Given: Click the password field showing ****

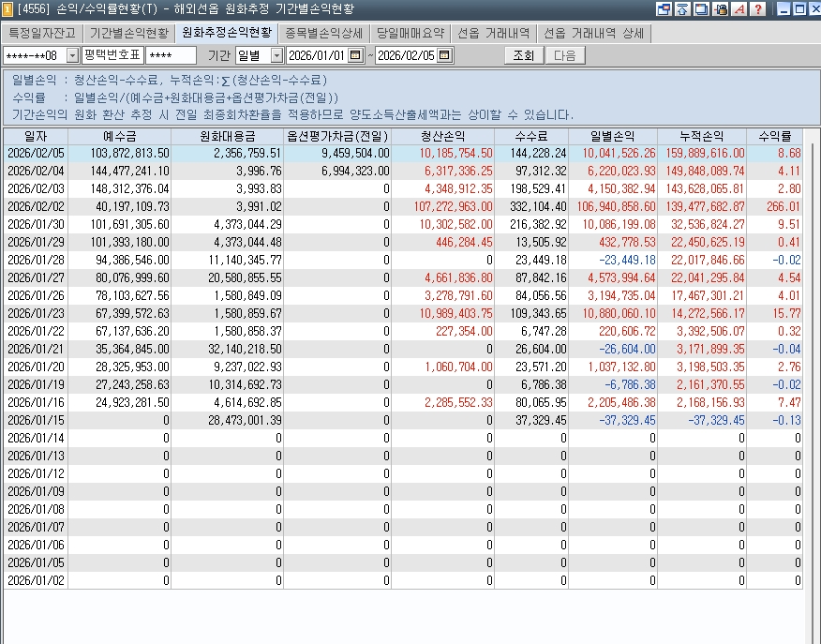Looking at the screenshot, I should pyautogui.click(x=171, y=55).
